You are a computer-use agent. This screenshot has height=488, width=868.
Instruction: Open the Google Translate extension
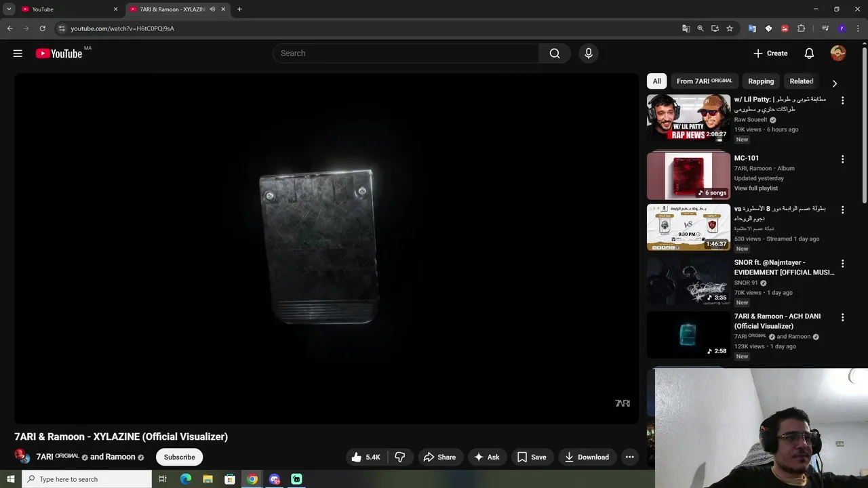coord(752,28)
